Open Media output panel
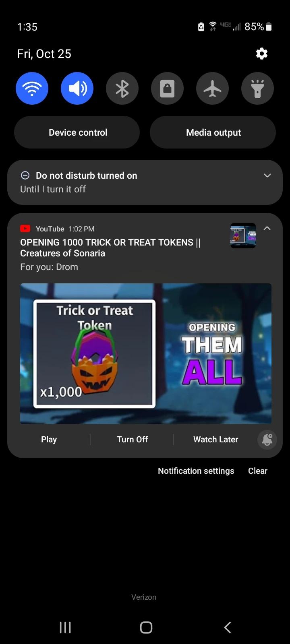 [213, 132]
